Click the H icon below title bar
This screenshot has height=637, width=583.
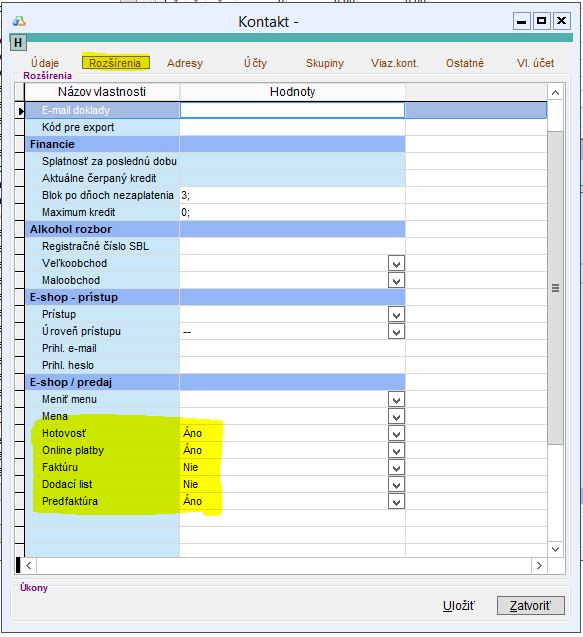click(x=18, y=43)
